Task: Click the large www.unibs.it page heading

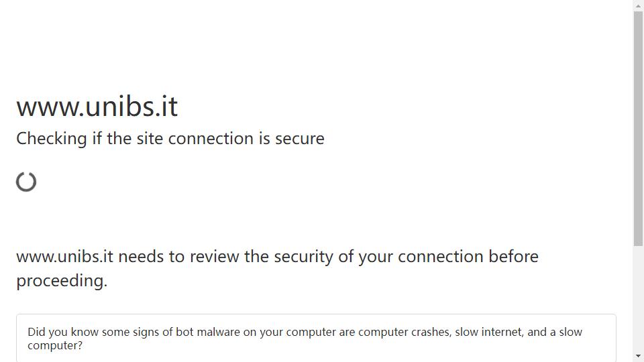Action: [97, 107]
